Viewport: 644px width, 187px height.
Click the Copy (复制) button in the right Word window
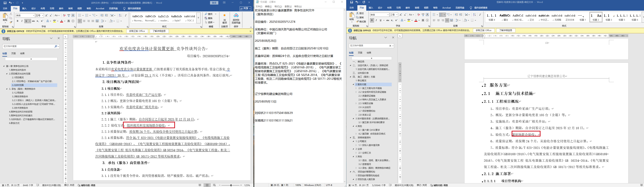pos(360,18)
